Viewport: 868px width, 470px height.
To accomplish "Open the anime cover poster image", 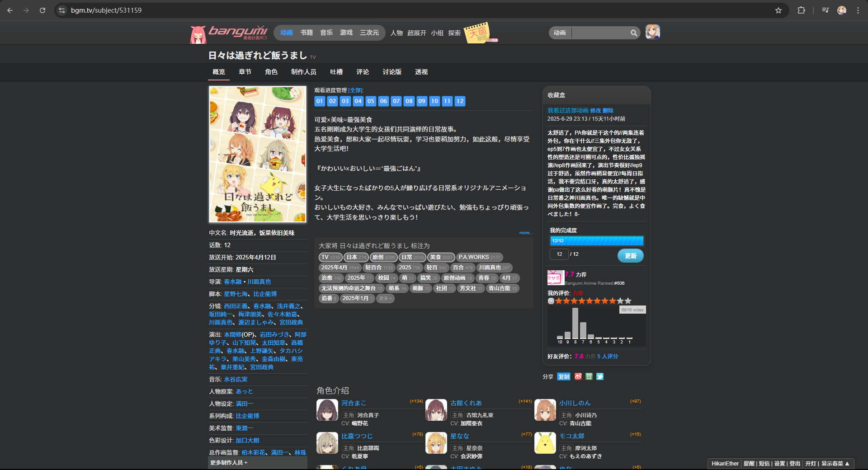I will click(x=258, y=155).
